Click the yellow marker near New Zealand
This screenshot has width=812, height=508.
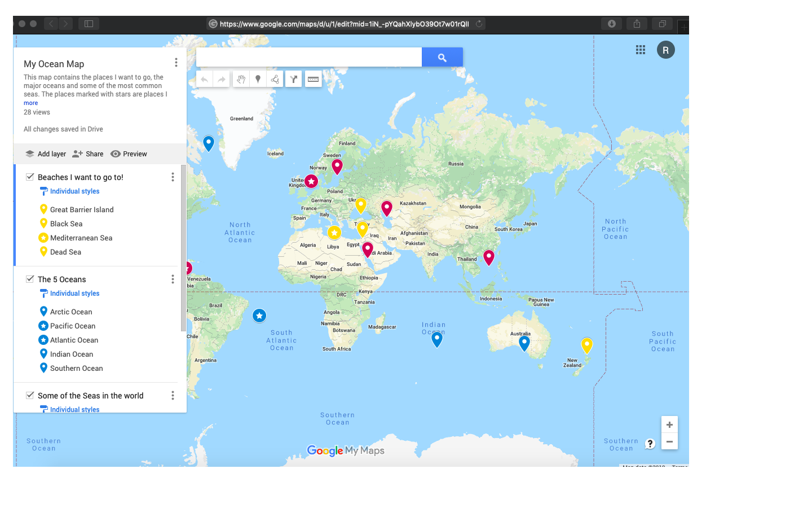(587, 345)
